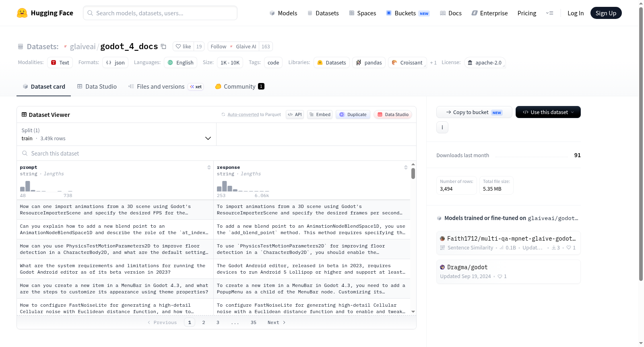Go to page 35 of rows
Screen dimensions: 644x347
click(x=254, y=322)
